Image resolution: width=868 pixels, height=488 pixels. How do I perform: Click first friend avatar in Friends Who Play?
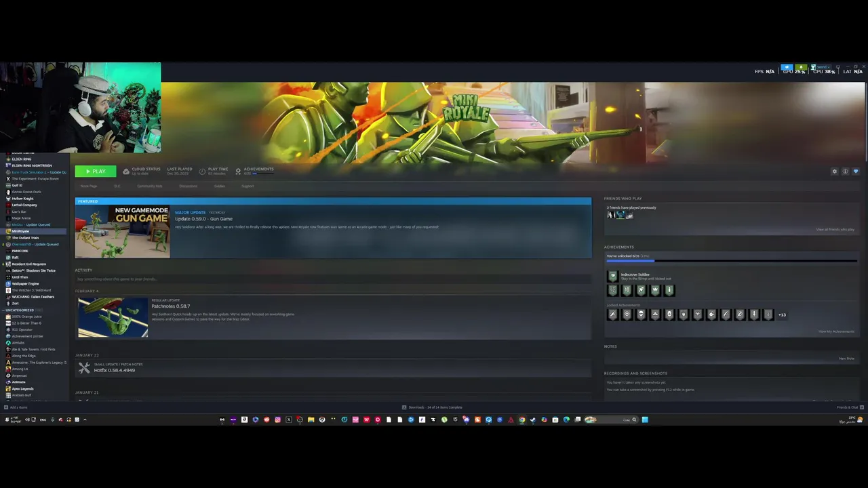610,215
